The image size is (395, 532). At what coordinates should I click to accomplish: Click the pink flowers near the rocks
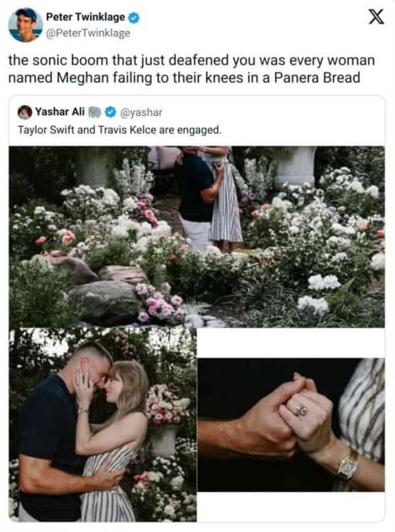coord(159,304)
